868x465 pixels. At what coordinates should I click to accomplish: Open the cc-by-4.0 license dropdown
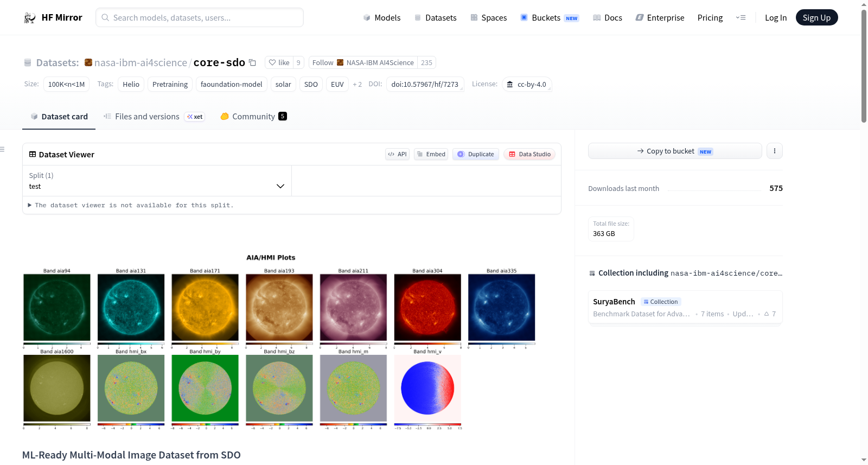tap(527, 84)
